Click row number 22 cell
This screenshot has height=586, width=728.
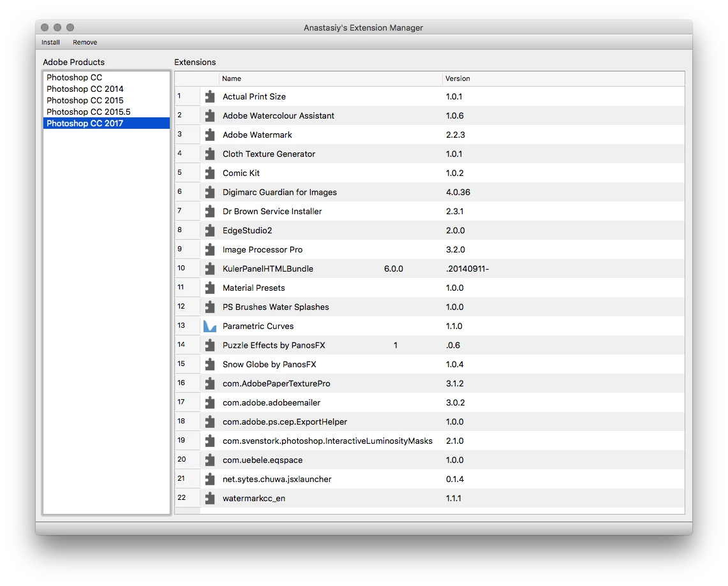click(187, 498)
